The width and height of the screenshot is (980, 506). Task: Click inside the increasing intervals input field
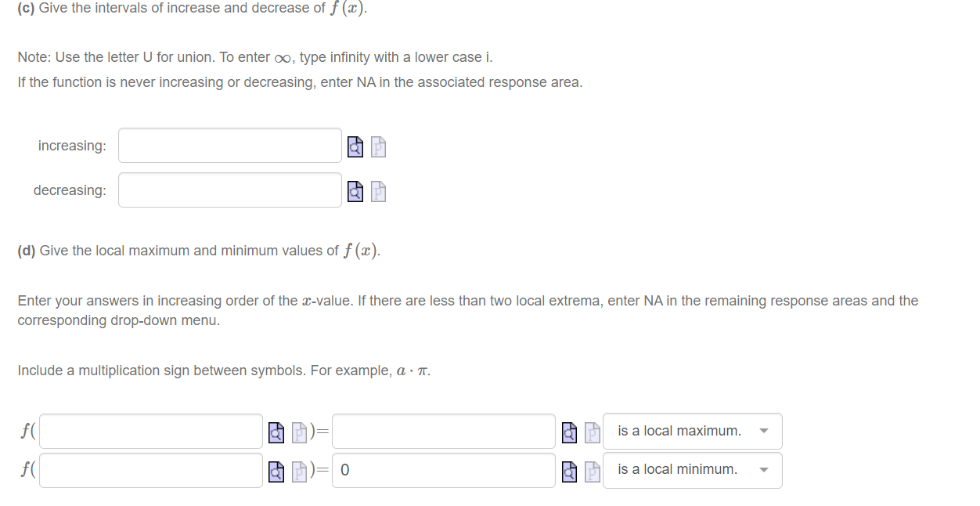(229, 146)
